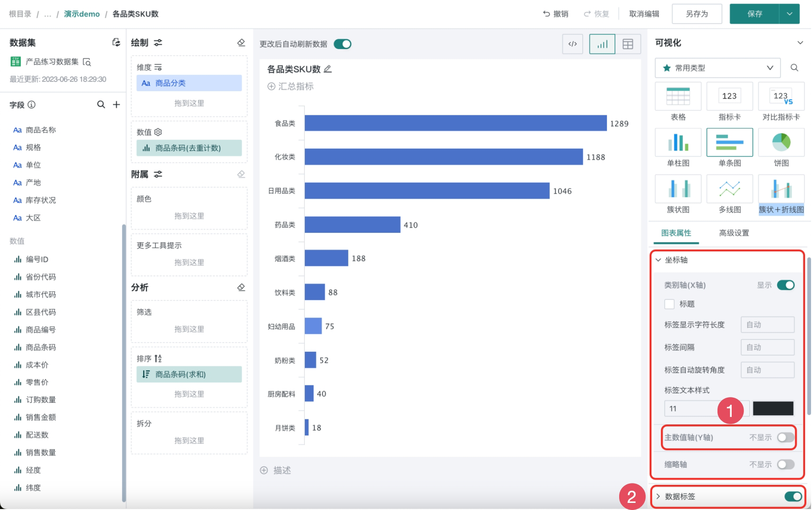Collapse the 坐标轴 section

(658, 260)
